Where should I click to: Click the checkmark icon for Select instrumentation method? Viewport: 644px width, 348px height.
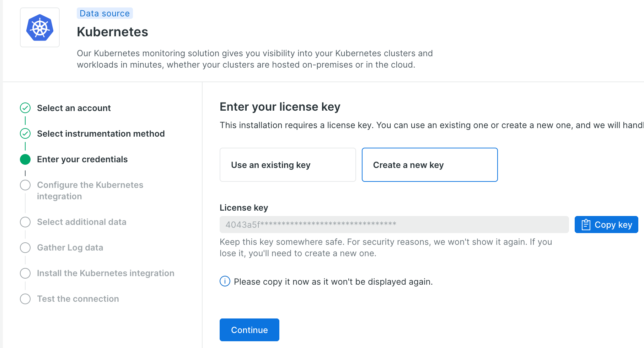click(25, 133)
